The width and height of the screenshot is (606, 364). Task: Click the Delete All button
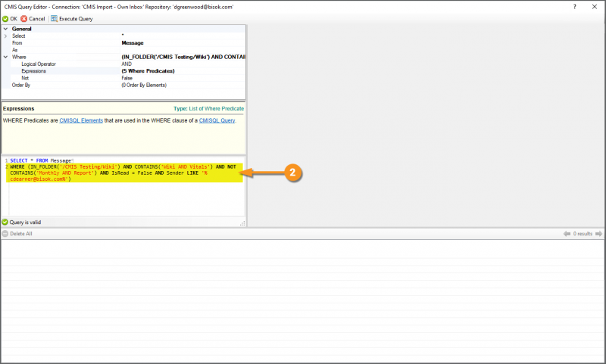[x=17, y=234]
